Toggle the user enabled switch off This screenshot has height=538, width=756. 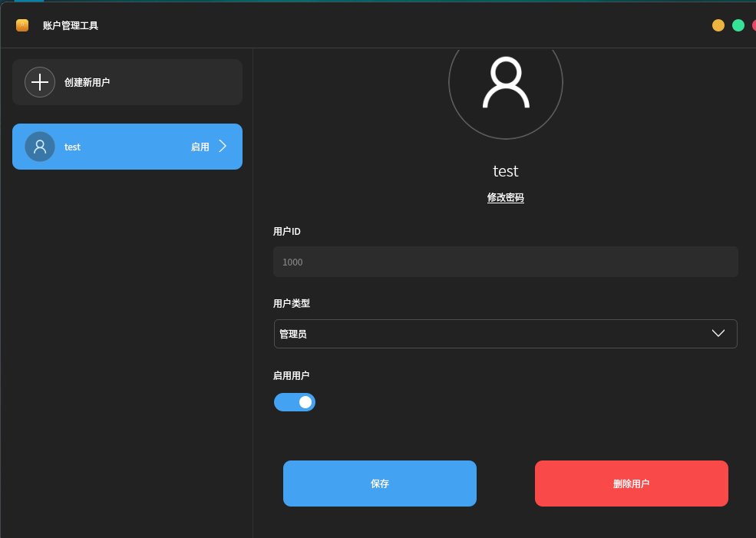point(295,401)
